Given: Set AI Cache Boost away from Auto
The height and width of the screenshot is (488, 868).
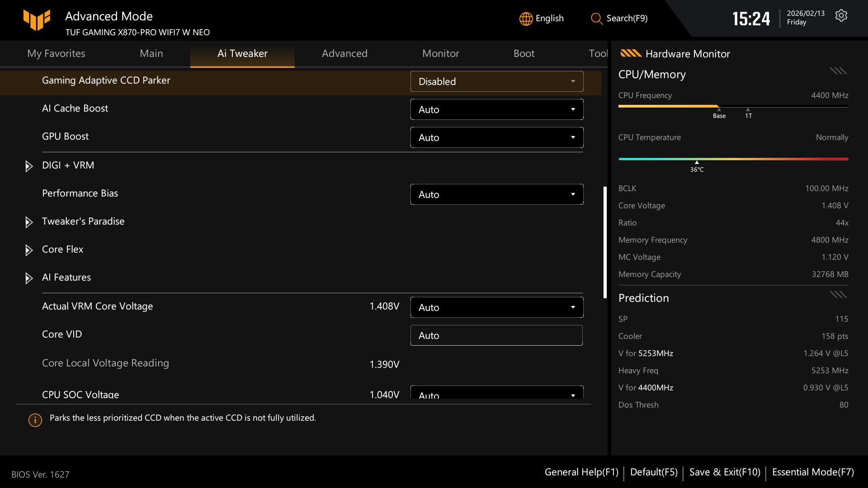Looking at the screenshot, I should (x=496, y=109).
